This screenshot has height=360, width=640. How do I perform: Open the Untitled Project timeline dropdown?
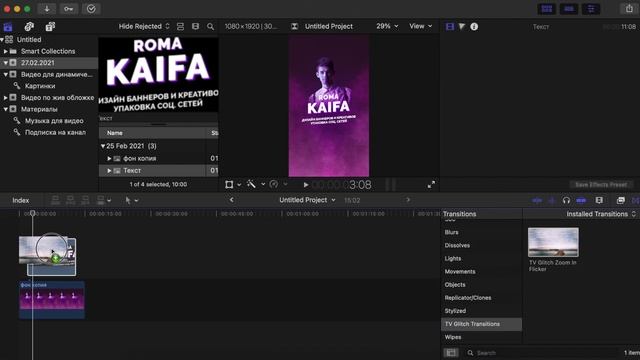point(307,200)
